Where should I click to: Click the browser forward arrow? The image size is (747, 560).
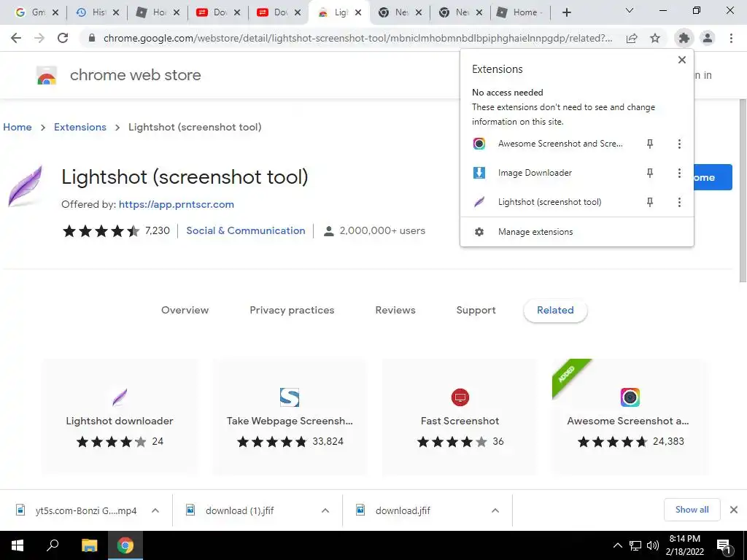pos(39,38)
